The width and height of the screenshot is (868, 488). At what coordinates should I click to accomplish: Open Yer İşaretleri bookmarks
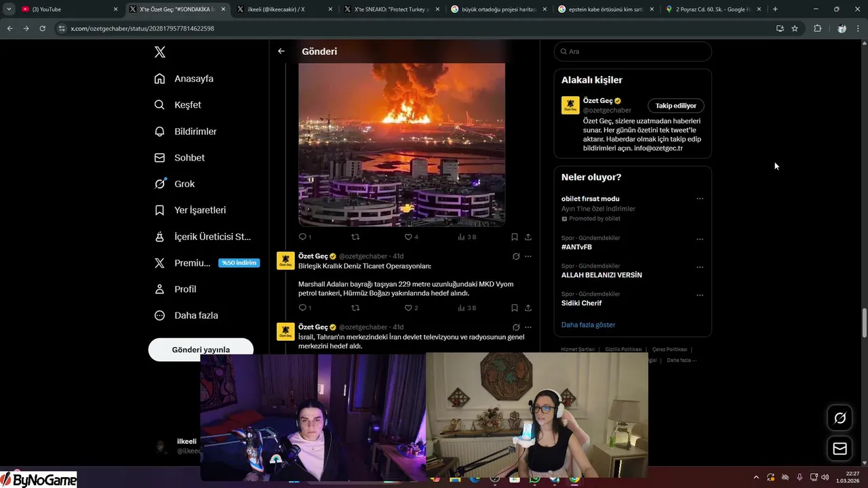click(190, 210)
